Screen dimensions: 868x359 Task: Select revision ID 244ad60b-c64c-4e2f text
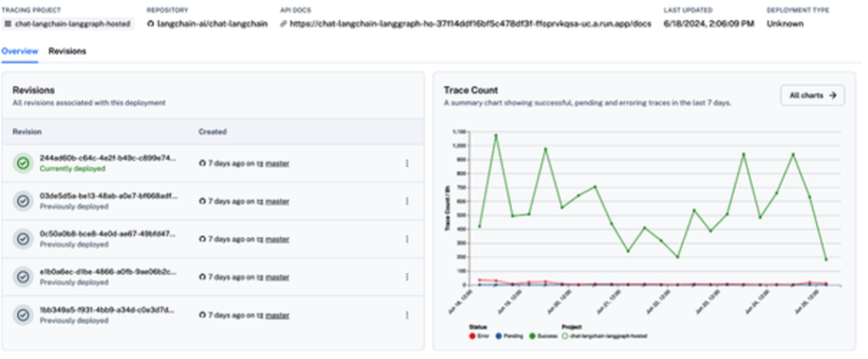pos(108,158)
